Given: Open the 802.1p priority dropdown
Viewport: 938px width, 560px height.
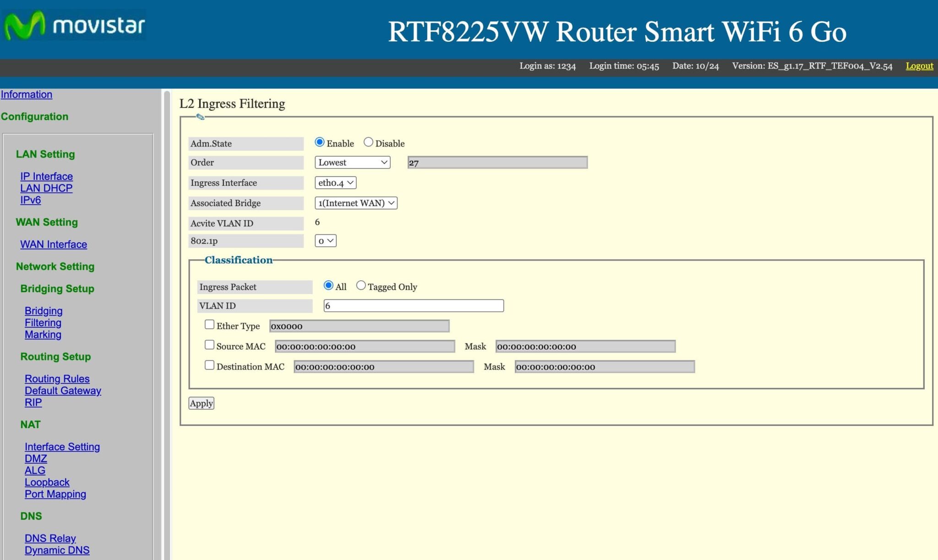Looking at the screenshot, I should 326,240.
